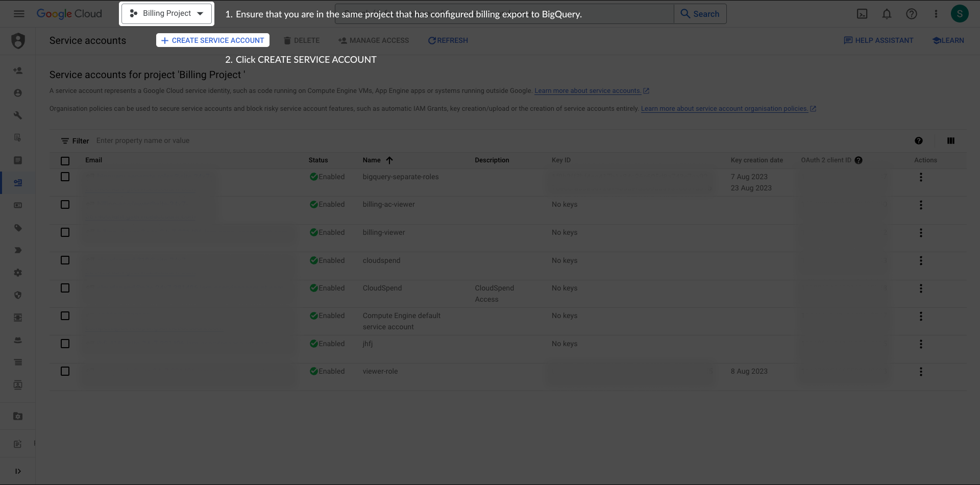Open the account avatar menu
Screen dimensions: 980x485
point(960,14)
